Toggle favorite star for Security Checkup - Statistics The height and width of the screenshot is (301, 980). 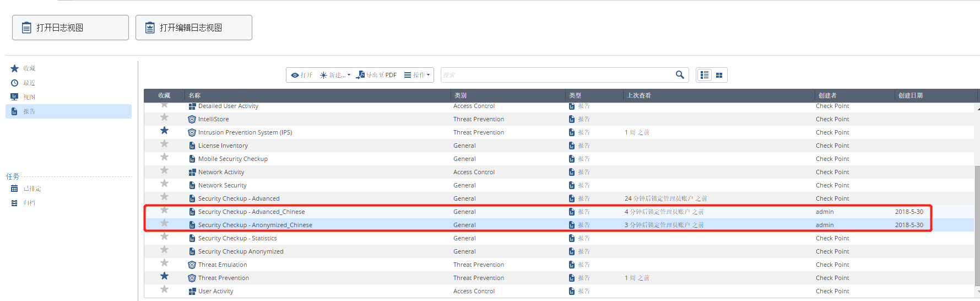pos(164,237)
